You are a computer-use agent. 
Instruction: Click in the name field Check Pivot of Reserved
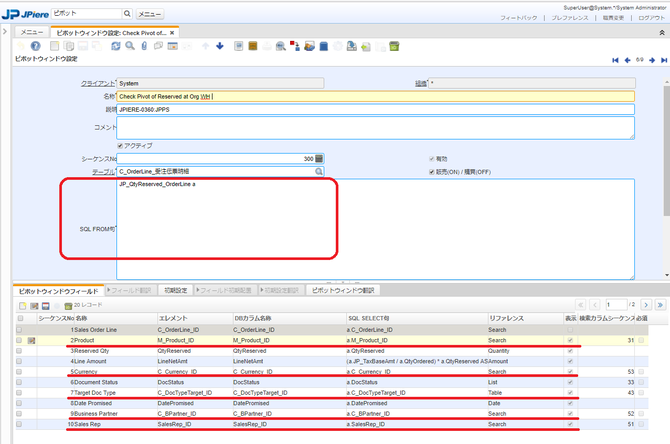(x=376, y=97)
